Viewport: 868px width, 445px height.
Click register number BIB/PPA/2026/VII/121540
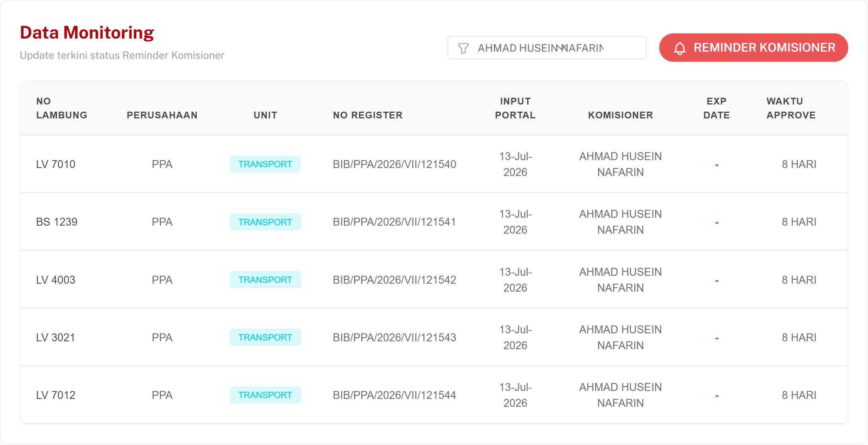click(395, 164)
